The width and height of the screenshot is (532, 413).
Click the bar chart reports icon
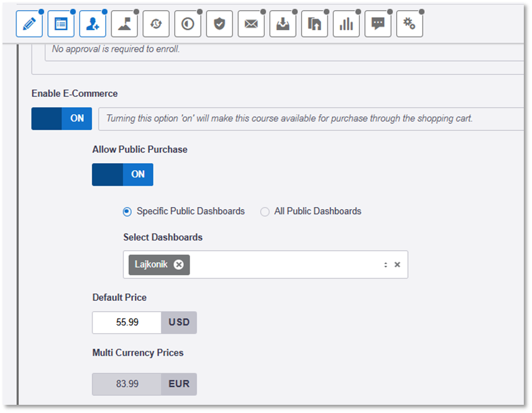click(346, 24)
